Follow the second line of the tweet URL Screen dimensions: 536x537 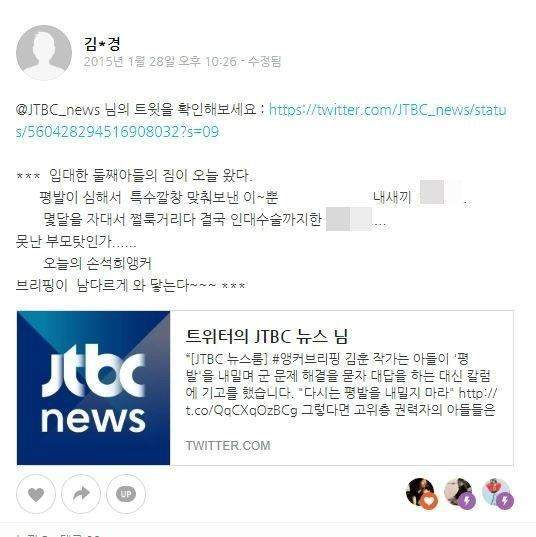pyautogui.click(x=117, y=132)
